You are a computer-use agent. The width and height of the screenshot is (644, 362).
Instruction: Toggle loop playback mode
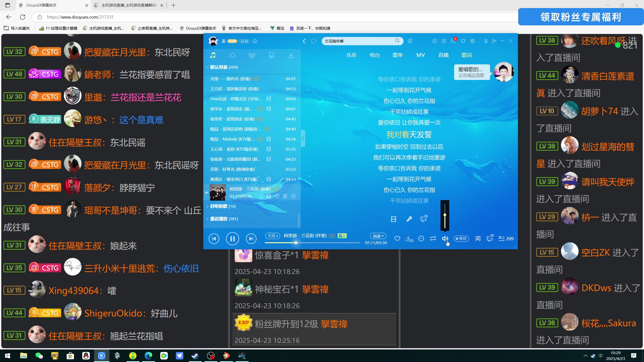pyautogui.click(x=433, y=239)
